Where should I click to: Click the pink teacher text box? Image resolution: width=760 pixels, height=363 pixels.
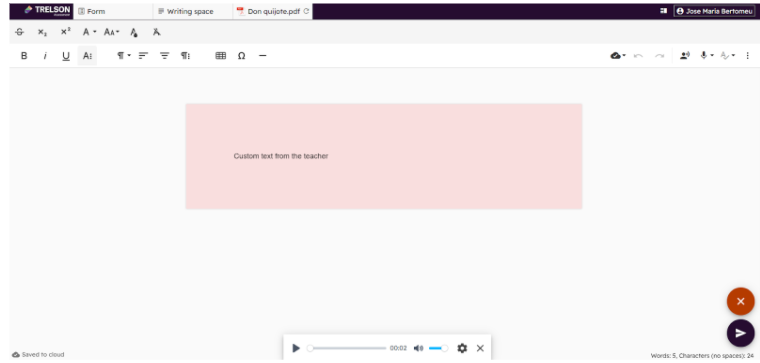click(383, 156)
